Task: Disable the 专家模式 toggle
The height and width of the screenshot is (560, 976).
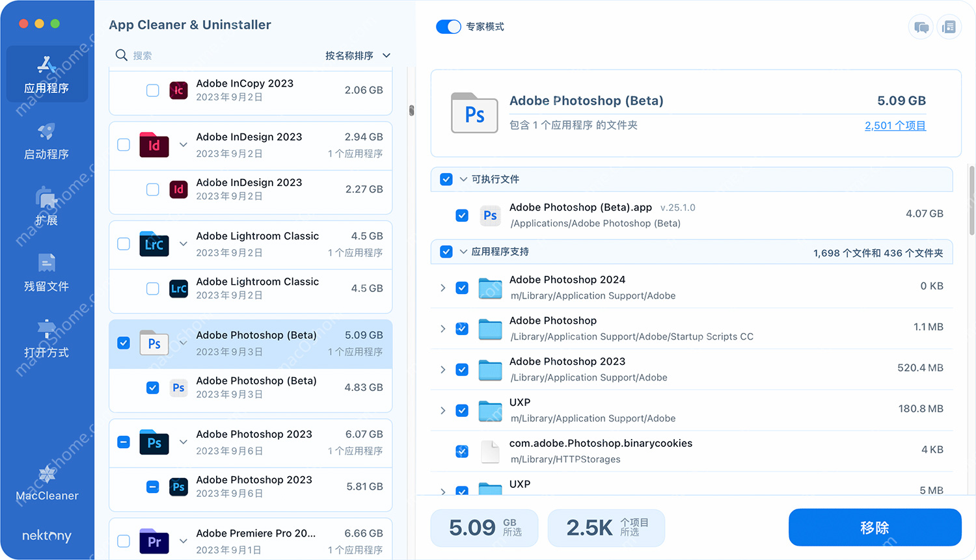Action: [x=448, y=27]
